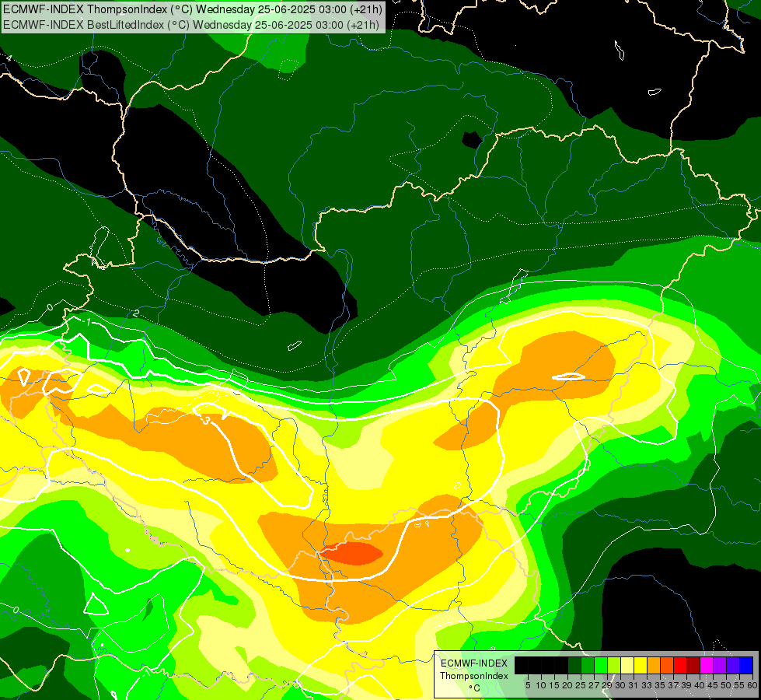Select the red 37–39 legend swatch
Viewport: 761px width, 700px height.
[x=680, y=665]
